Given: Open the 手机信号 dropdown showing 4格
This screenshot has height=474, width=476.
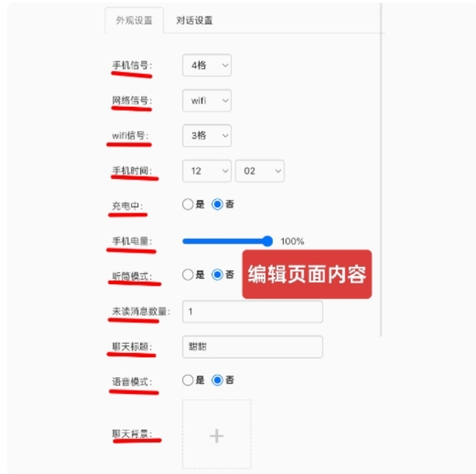Looking at the screenshot, I should point(207,65).
